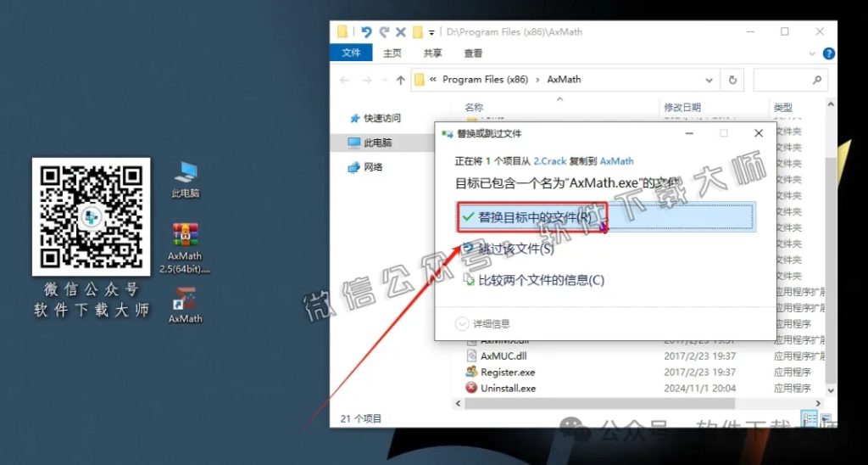
Task: Click the AxMath breadcrumb in address bar
Action: (x=564, y=79)
